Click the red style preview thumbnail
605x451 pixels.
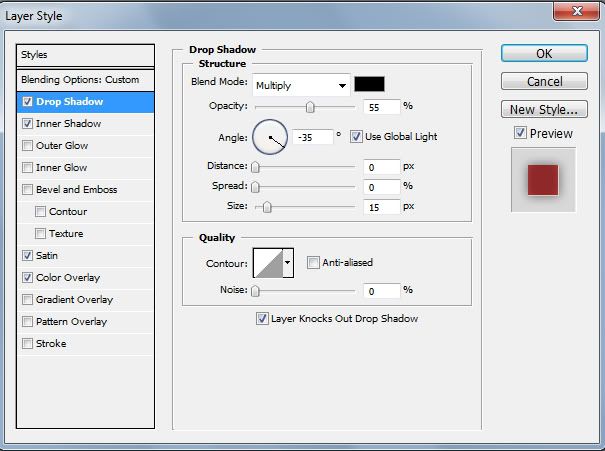[543, 180]
